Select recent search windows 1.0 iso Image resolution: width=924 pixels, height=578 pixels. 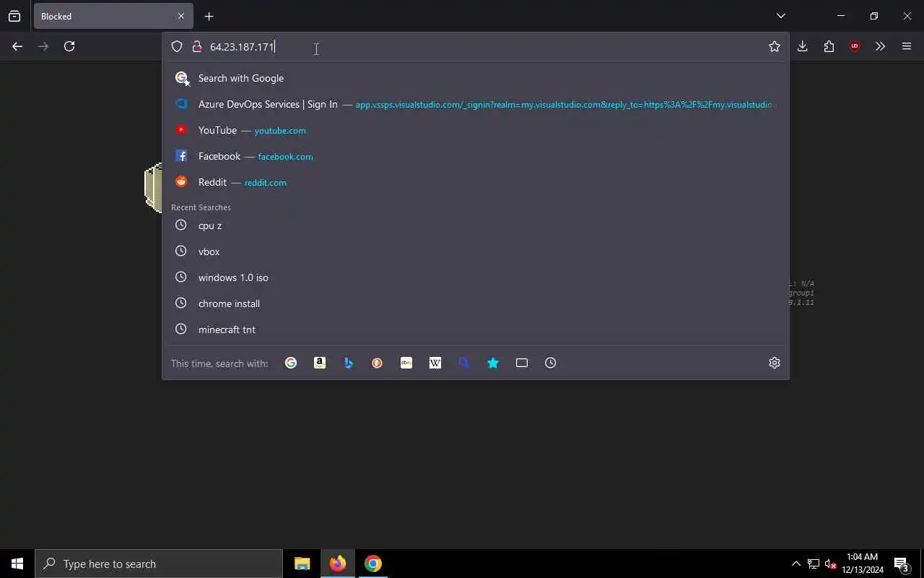[x=476, y=277]
